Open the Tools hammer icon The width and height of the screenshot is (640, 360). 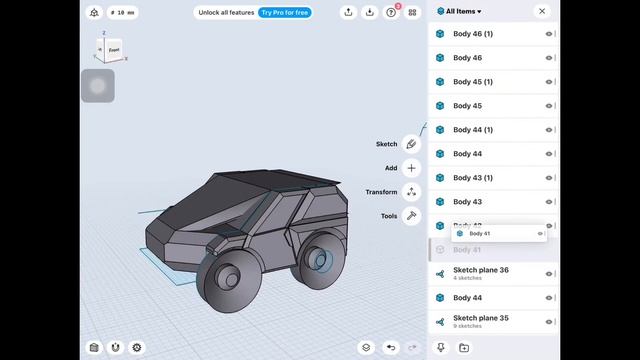[411, 216]
